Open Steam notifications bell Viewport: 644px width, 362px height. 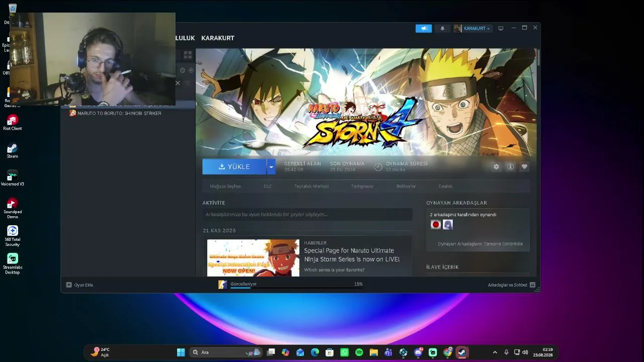pos(442,28)
